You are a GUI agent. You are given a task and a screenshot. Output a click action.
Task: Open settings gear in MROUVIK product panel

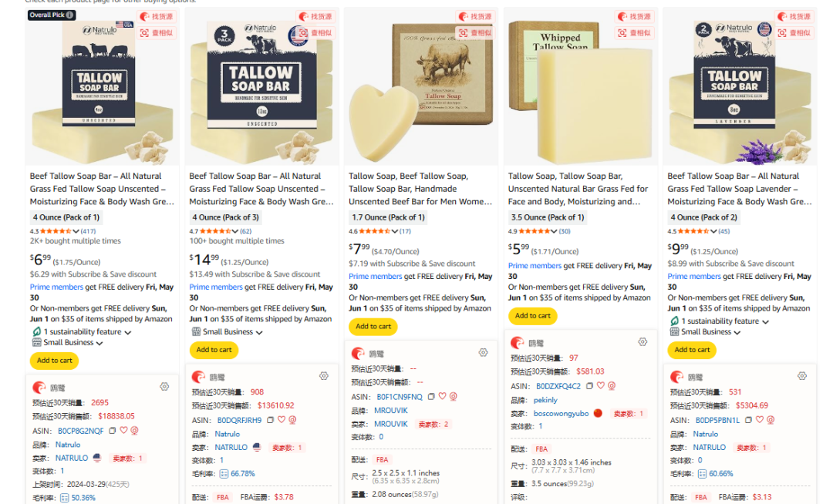pos(483,352)
